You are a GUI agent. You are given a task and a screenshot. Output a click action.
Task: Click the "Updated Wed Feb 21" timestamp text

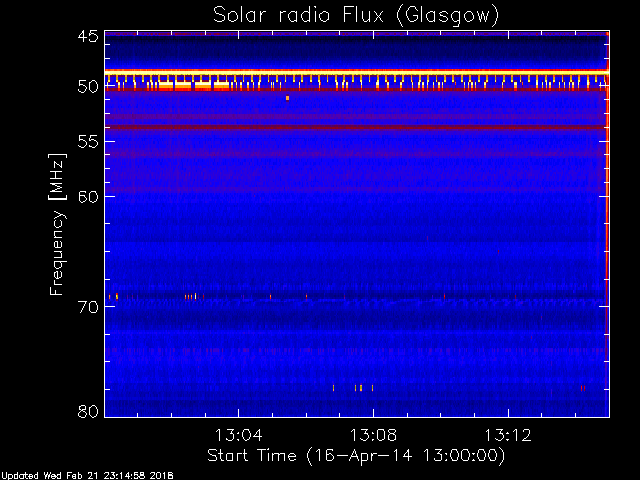(87, 476)
